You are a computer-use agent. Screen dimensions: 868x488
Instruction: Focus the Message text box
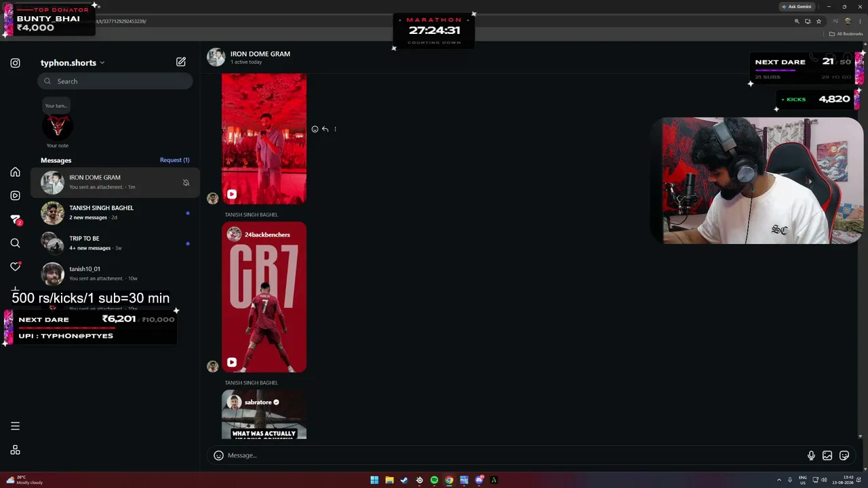(515, 455)
